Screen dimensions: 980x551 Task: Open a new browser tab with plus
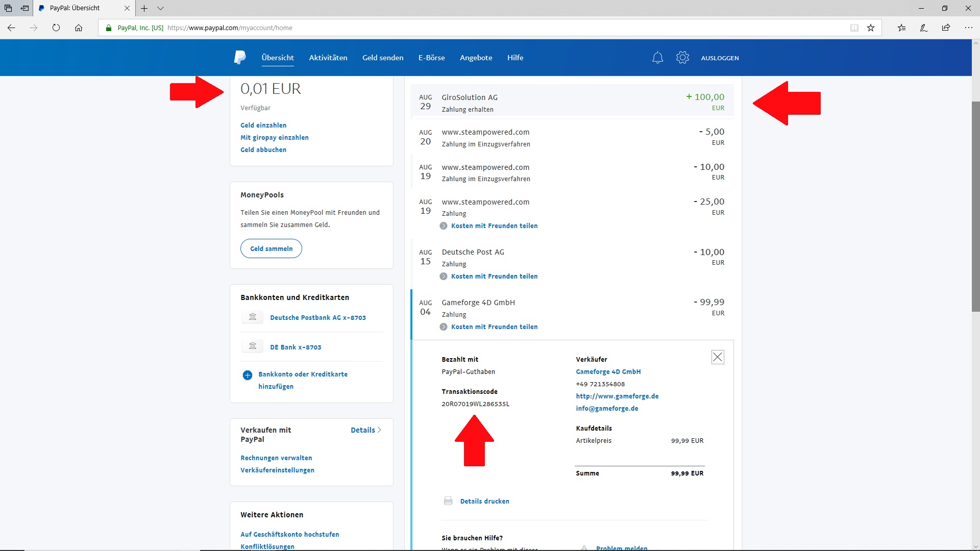coord(144,8)
